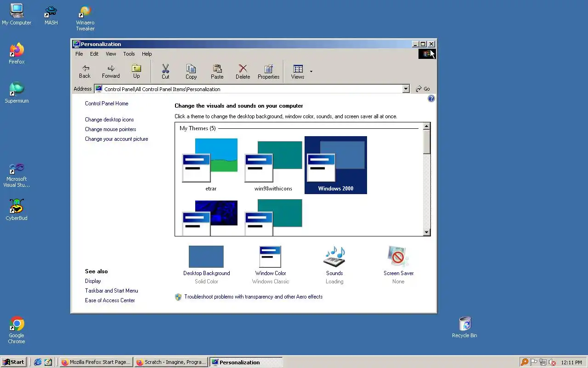Click the Back toolbar arrow
The height and width of the screenshot is (368, 588).
pyautogui.click(x=85, y=71)
